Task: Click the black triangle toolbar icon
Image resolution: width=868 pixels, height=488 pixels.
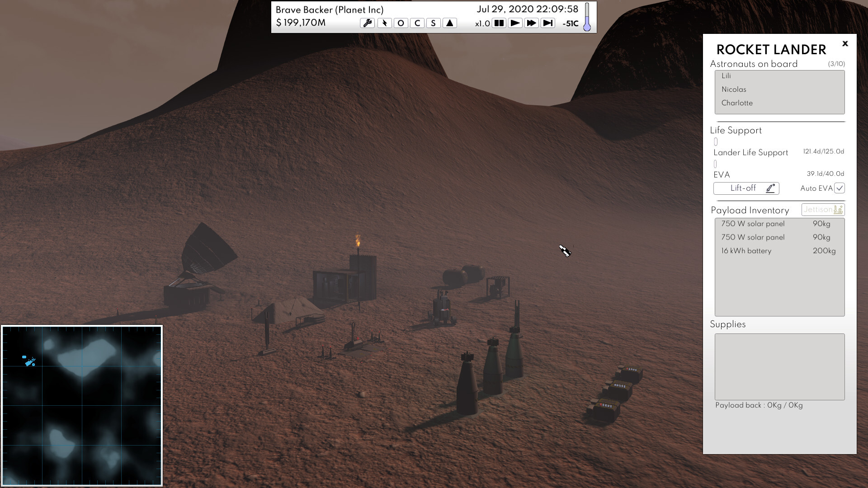Action: click(449, 23)
